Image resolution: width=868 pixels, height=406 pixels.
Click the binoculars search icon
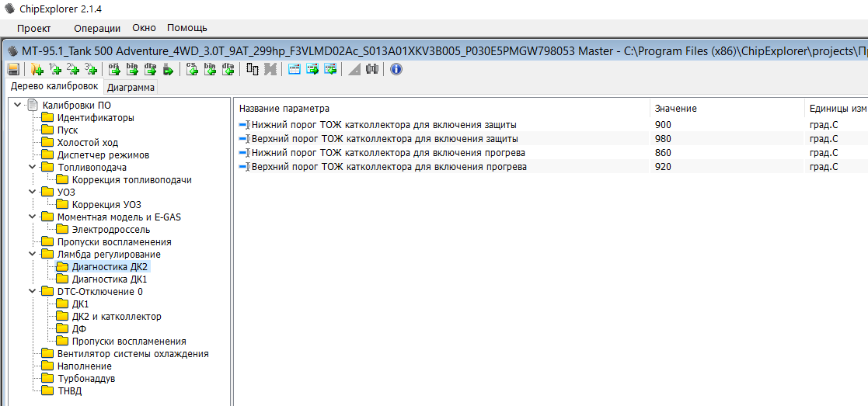tap(372, 69)
